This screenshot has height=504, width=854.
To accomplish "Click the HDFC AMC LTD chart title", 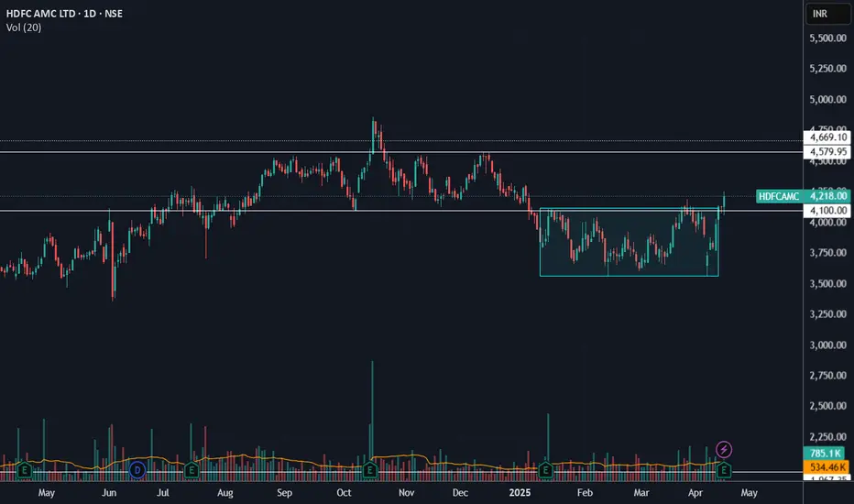I will 64,13.
